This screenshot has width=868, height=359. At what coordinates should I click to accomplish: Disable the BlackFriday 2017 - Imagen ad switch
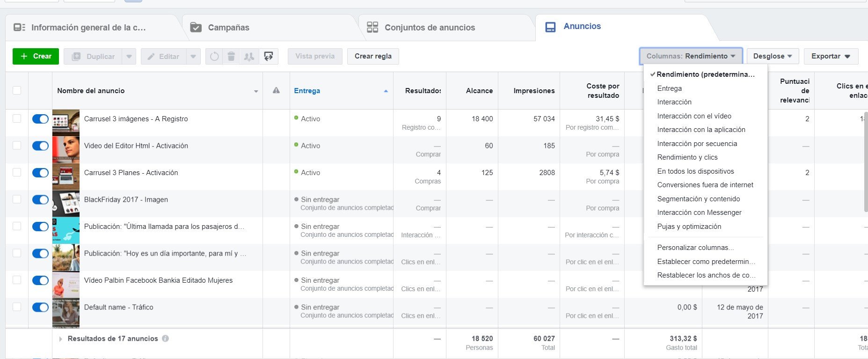click(x=40, y=200)
